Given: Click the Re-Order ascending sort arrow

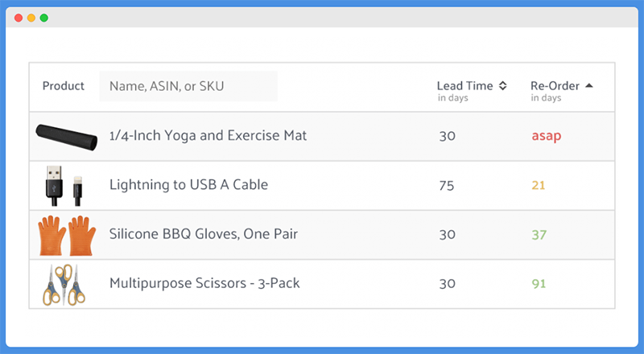Looking at the screenshot, I should [589, 85].
